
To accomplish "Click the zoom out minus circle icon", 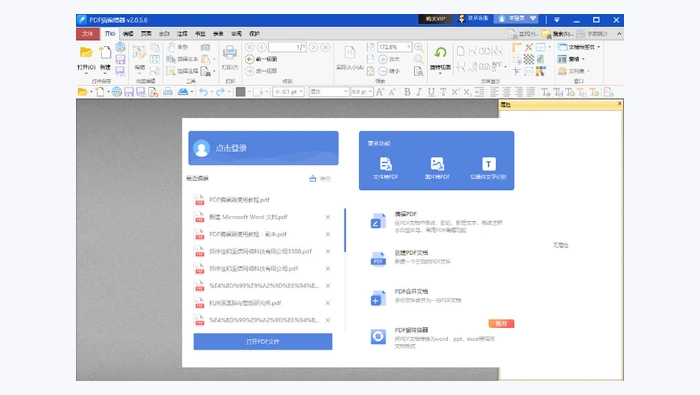I will coord(383,71).
